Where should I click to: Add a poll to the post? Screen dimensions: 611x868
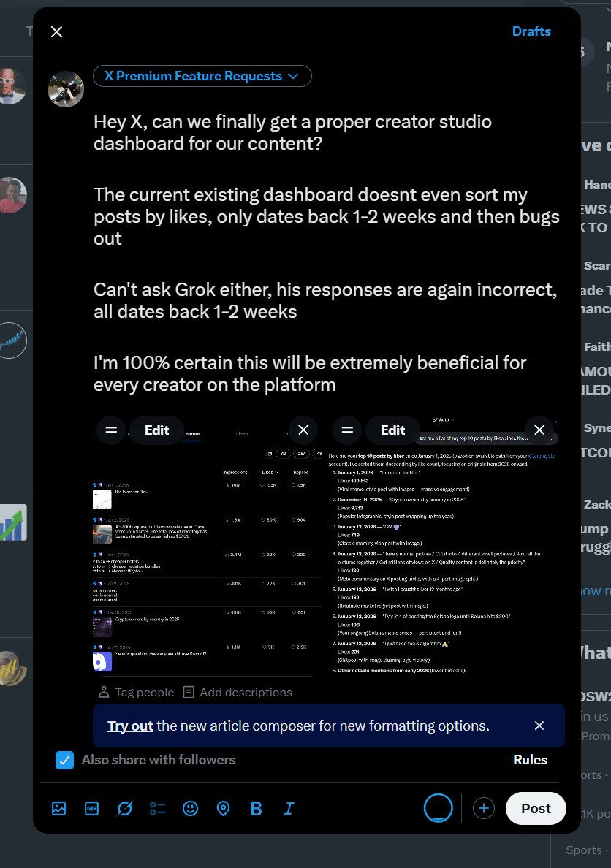(157, 808)
